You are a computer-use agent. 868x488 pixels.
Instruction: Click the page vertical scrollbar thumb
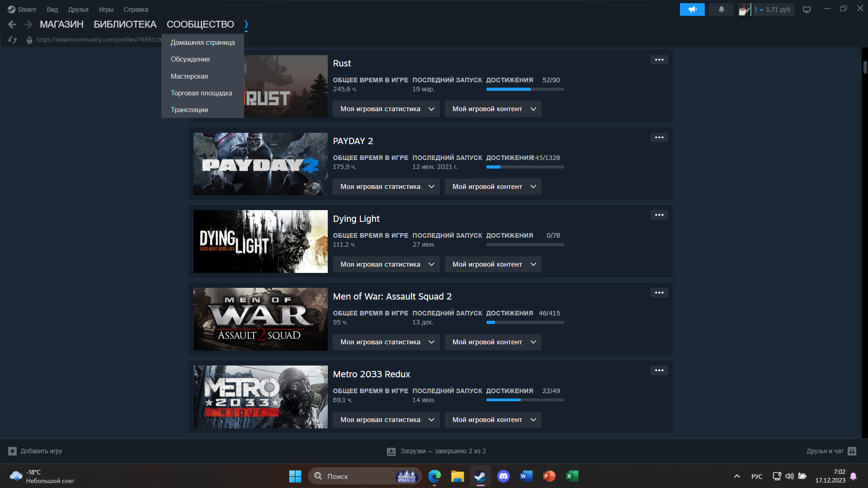click(x=865, y=67)
